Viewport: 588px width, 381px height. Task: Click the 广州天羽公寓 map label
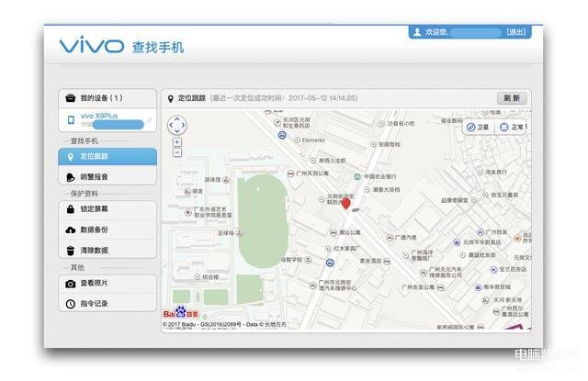(x=312, y=174)
